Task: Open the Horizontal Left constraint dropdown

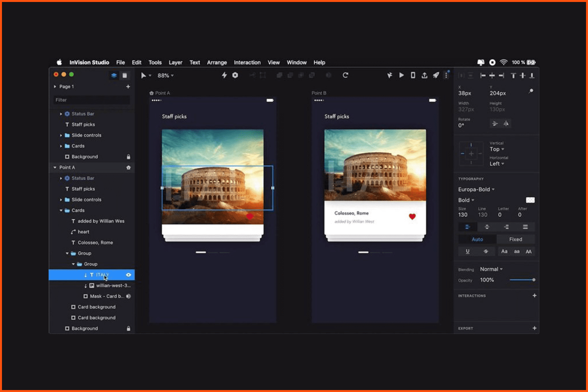Action: [497, 164]
